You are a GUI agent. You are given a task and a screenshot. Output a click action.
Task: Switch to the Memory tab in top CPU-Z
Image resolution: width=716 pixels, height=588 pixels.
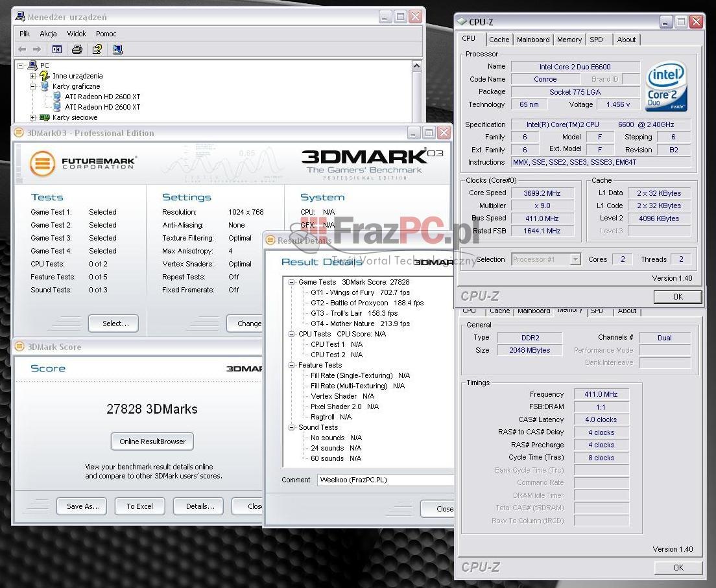pyautogui.click(x=569, y=40)
